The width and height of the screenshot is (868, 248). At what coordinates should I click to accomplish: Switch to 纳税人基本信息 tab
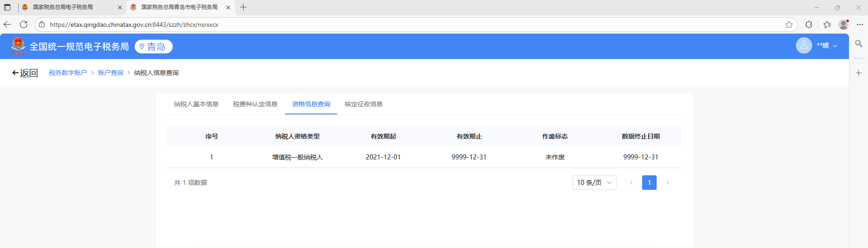(196, 104)
